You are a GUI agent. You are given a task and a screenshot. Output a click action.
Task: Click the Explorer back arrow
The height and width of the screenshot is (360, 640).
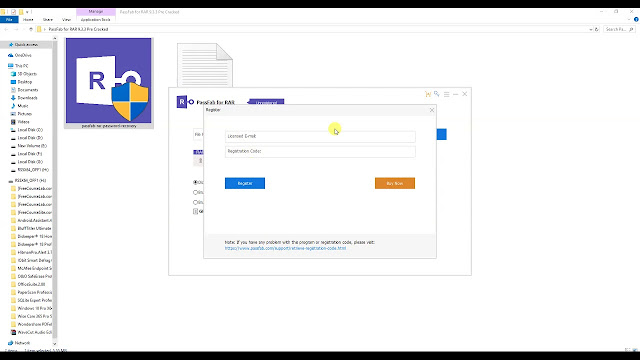6,29
